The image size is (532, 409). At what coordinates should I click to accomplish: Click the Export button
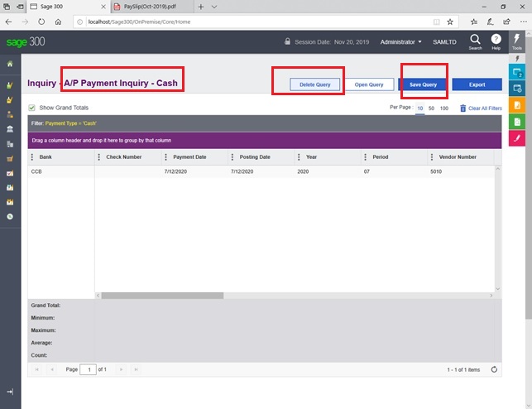click(477, 84)
